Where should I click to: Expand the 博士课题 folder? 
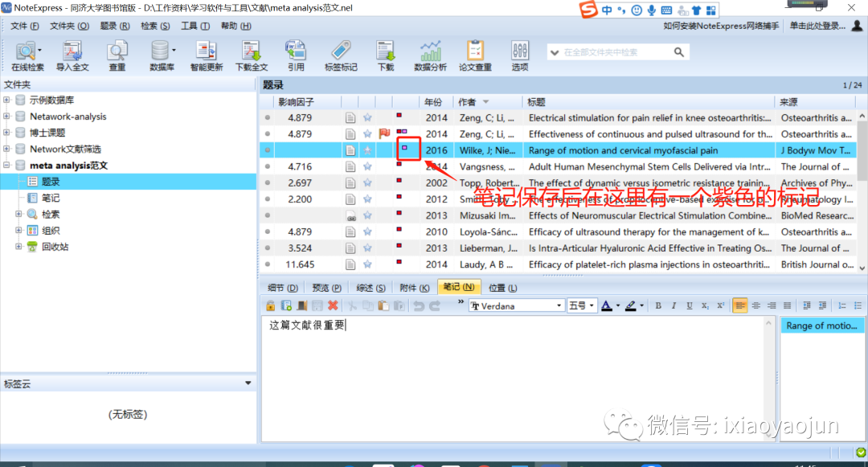click(6, 133)
